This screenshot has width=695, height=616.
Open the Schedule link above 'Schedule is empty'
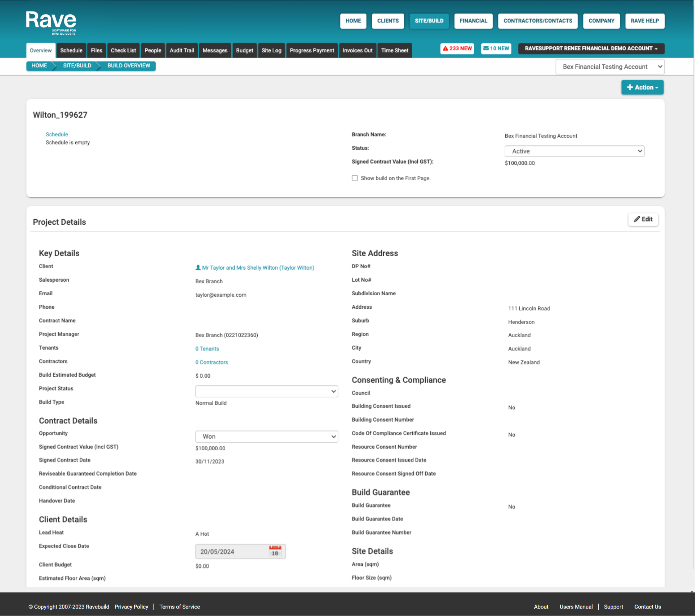[x=56, y=134]
